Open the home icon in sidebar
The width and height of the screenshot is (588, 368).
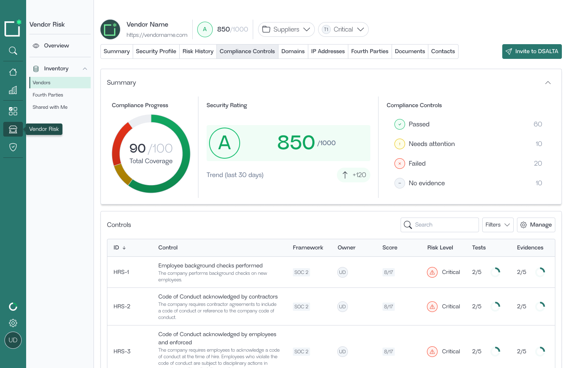pos(13,72)
